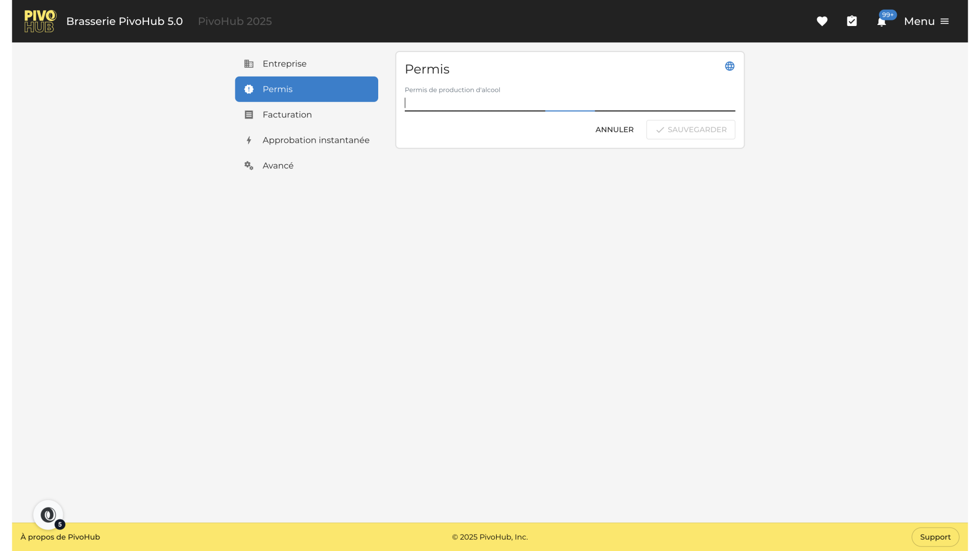Image resolution: width=980 pixels, height=551 pixels.
Task: Open favorites via the heart icon
Action: pyautogui.click(x=822, y=21)
